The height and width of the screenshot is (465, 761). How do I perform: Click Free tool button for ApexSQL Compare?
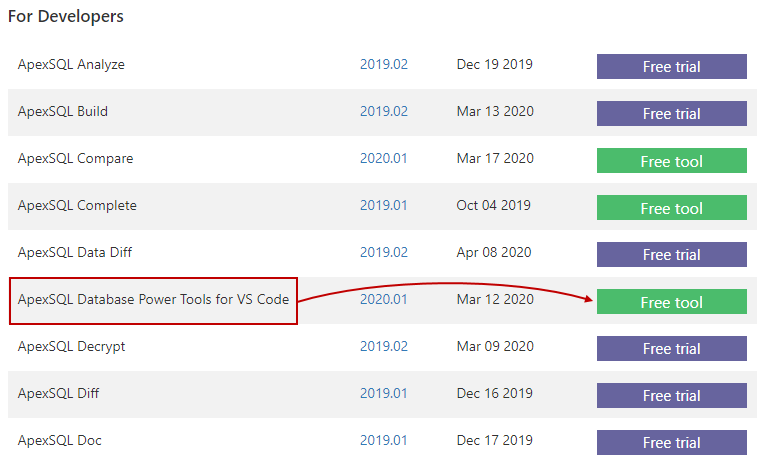671,161
